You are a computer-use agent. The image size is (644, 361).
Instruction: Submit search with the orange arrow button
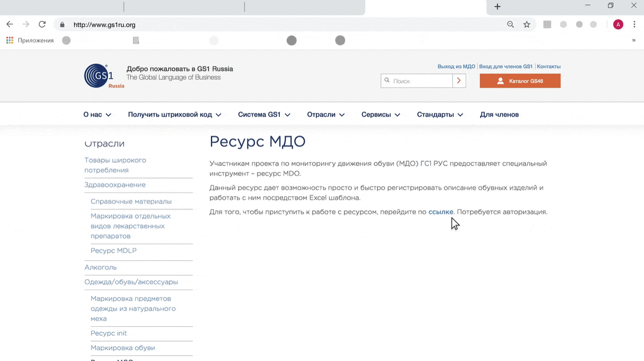(459, 81)
